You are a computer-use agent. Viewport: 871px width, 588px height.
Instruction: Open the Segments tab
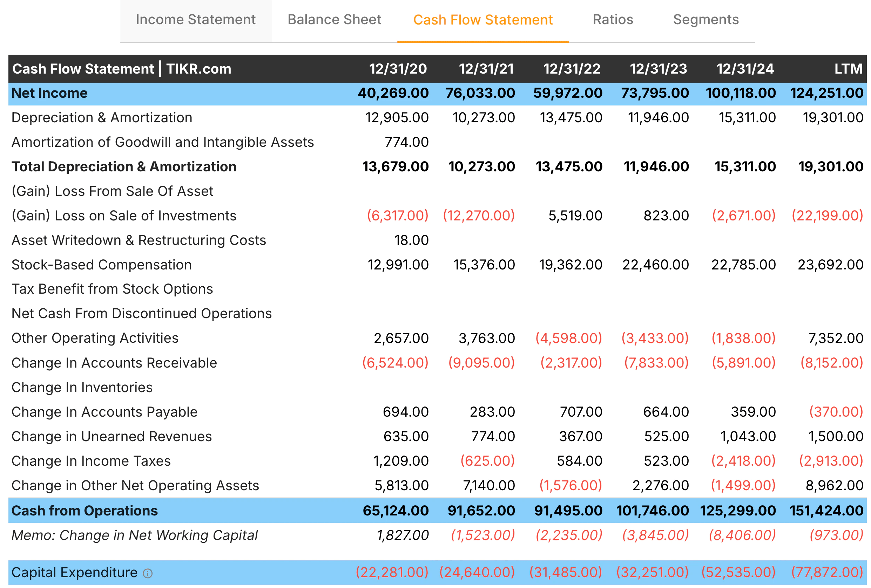tap(705, 20)
